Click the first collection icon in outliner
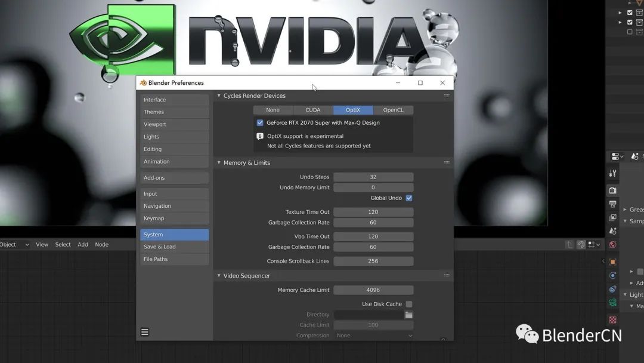 [x=639, y=13]
